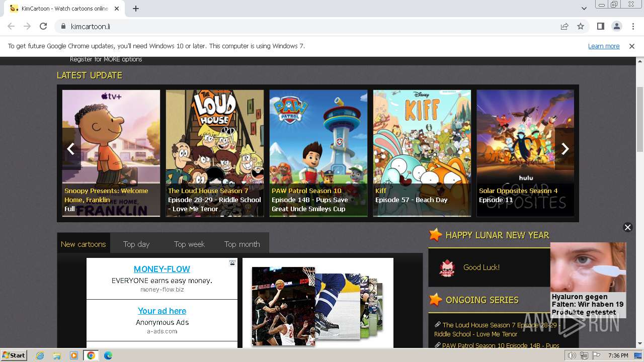Open Windows Media Player from the taskbar
This screenshot has height=362, width=644.
(x=74, y=355)
